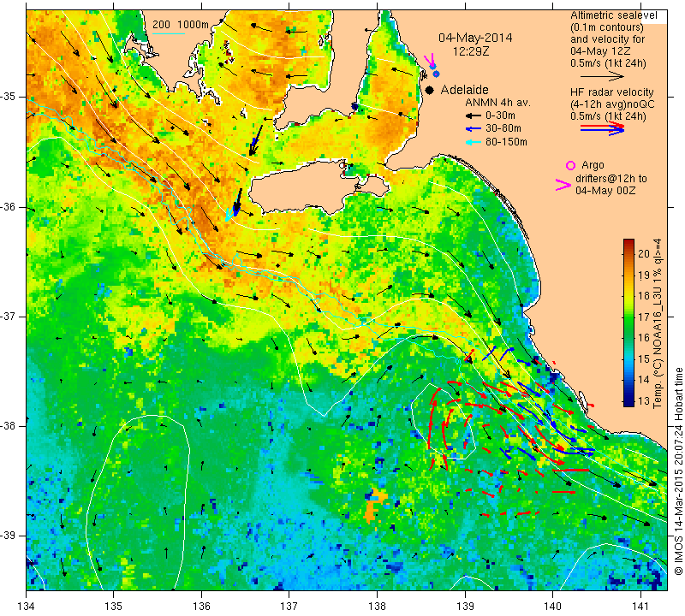Select the magenta Argo circle legend symbol
The width and height of the screenshot is (685, 616).
570,165
